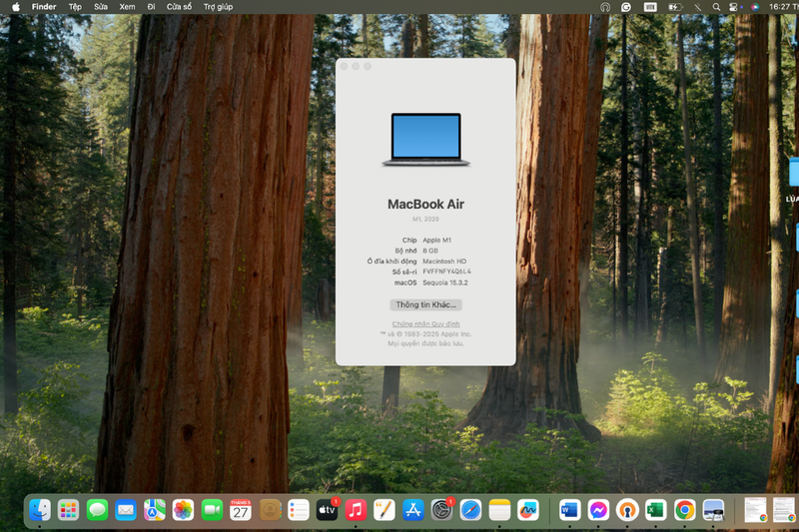Open the Apple menu
This screenshot has width=799, height=532.
coord(16,7)
